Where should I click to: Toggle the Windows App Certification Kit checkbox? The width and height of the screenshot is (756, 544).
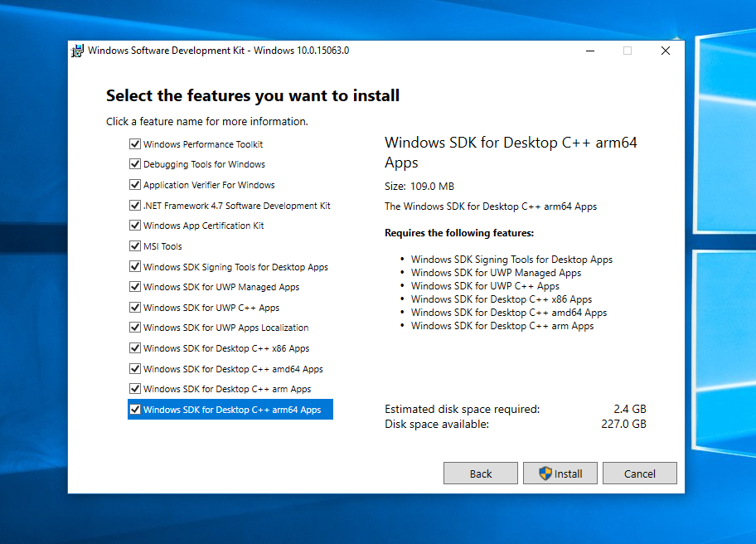click(135, 226)
